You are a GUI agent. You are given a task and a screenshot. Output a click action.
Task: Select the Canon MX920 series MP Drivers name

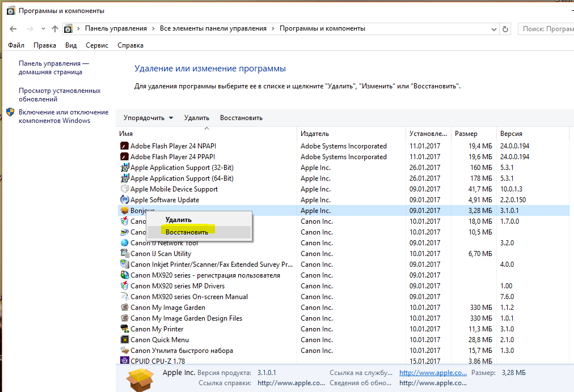178,286
